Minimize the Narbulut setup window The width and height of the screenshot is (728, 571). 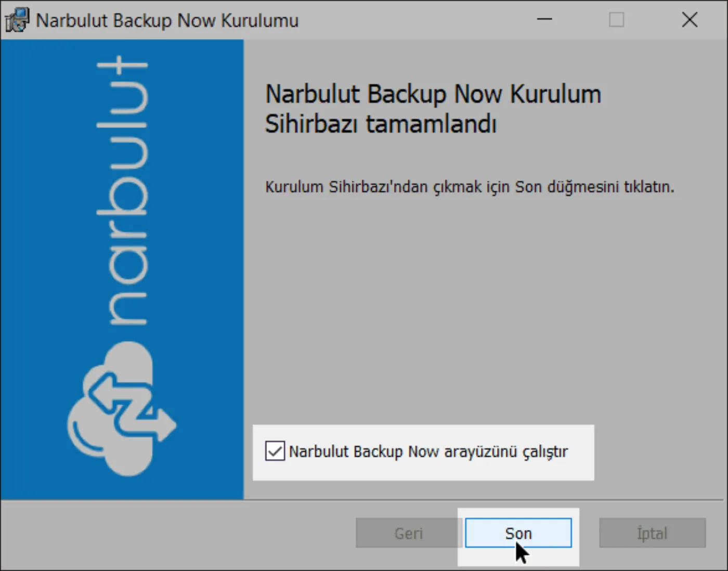tap(544, 20)
